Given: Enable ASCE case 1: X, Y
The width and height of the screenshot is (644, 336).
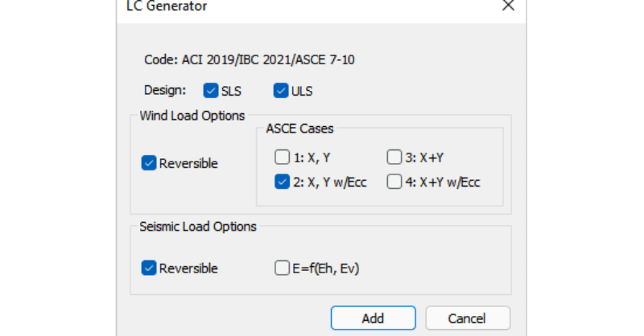Looking at the screenshot, I should coord(282,157).
